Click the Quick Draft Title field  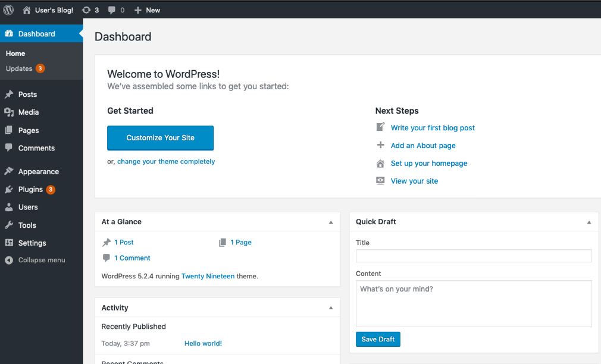point(473,256)
